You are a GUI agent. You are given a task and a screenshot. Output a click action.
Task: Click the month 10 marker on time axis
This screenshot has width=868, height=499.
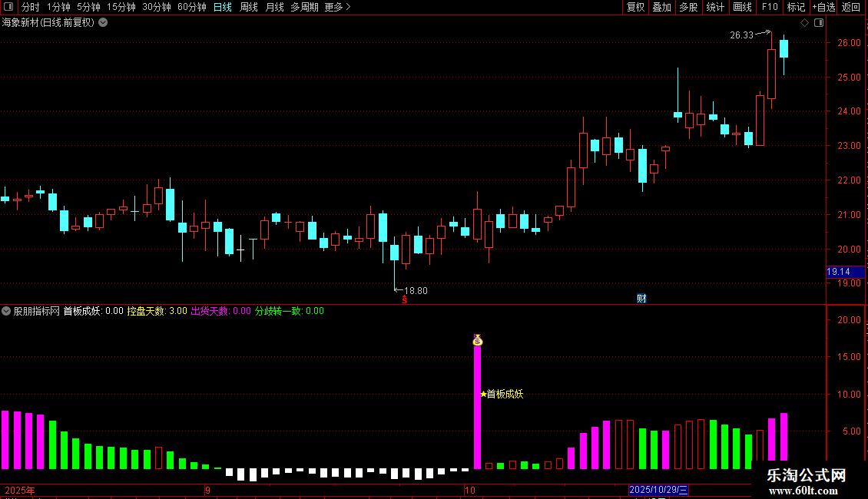tap(470, 490)
